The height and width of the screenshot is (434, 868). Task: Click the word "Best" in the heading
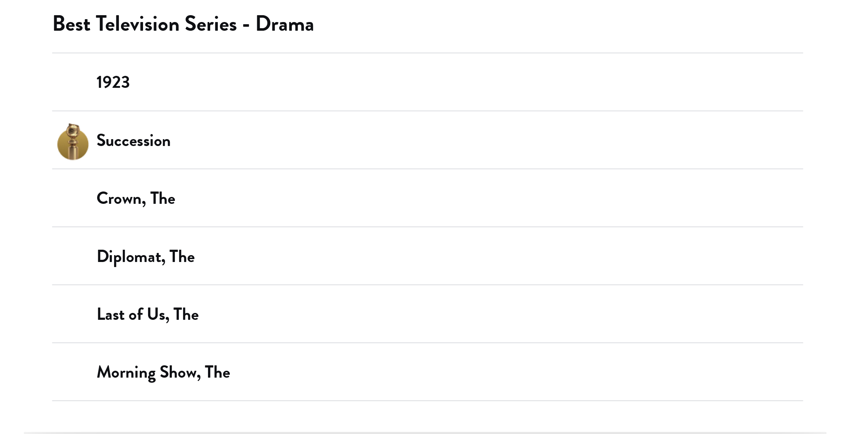point(72,24)
